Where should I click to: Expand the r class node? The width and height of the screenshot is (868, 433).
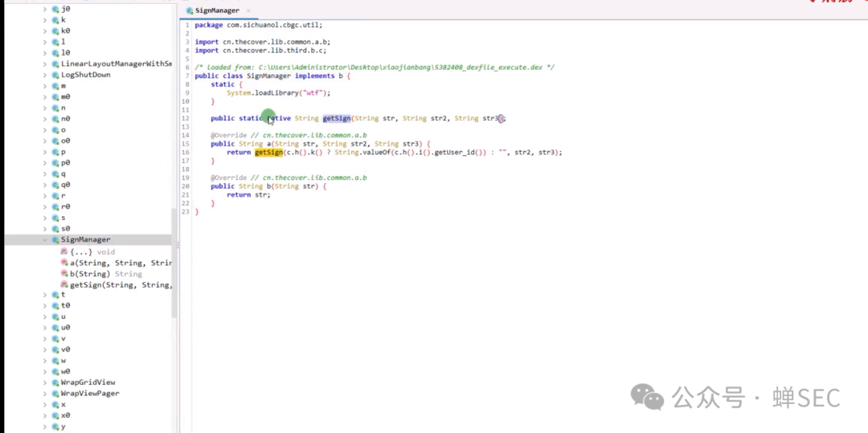click(45, 196)
